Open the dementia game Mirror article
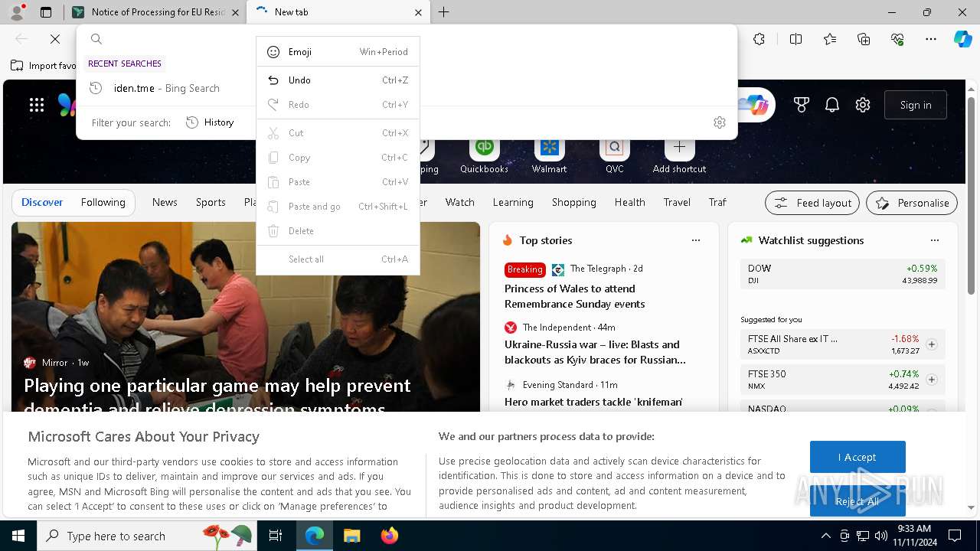980x551 pixels. (217, 396)
